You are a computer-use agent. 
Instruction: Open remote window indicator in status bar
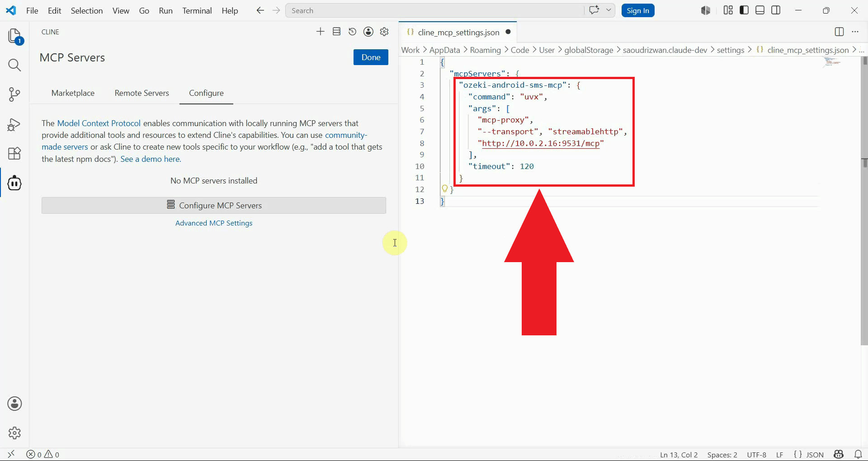(11, 454)
